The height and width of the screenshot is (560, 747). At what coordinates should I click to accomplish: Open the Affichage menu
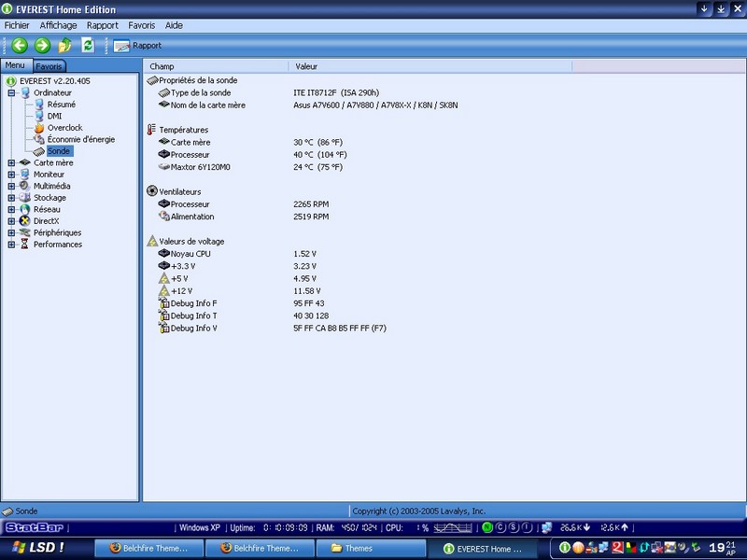[58, 25]
